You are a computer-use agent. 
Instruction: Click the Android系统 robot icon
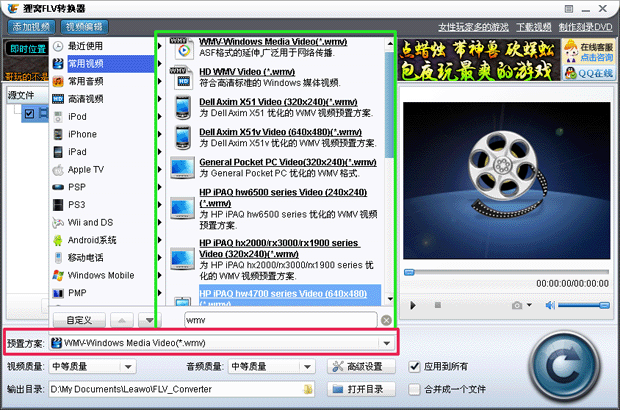point(58,240)
